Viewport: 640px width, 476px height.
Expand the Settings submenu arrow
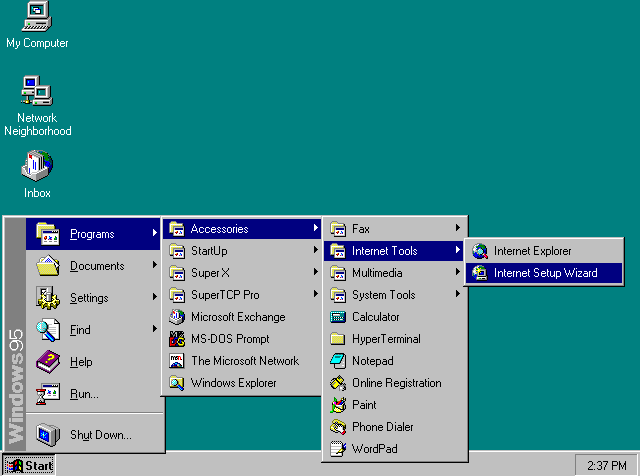155,297
